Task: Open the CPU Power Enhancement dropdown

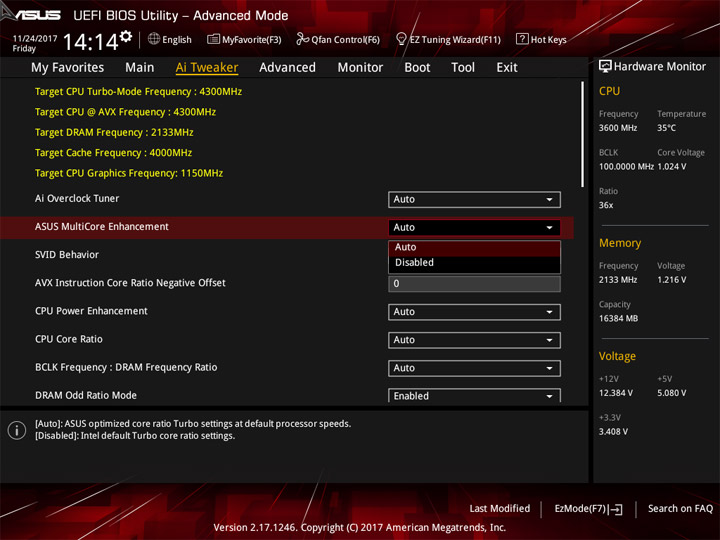Action: pos(474,312)
